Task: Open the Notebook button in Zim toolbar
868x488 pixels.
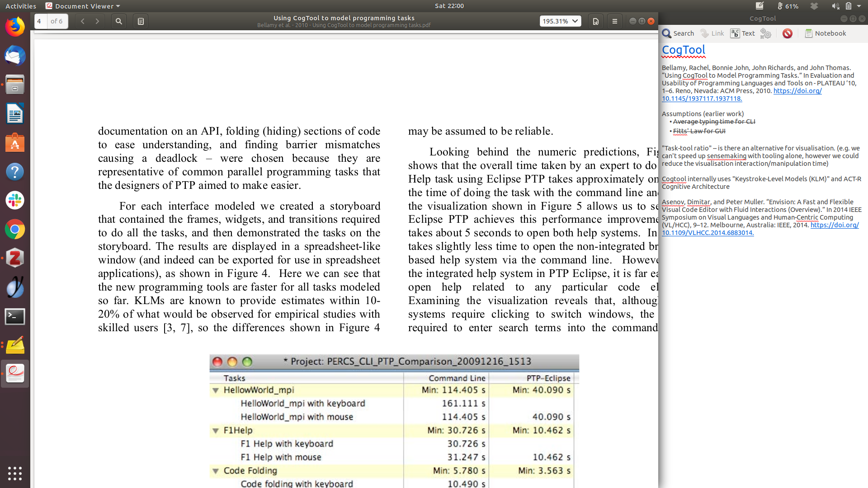Action: [826, 33]
